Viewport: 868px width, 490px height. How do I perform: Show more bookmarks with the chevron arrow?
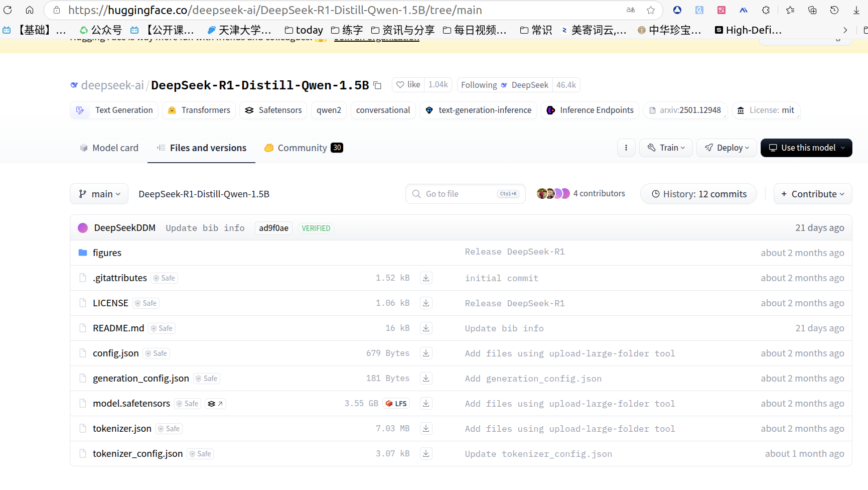coord(845,30)
